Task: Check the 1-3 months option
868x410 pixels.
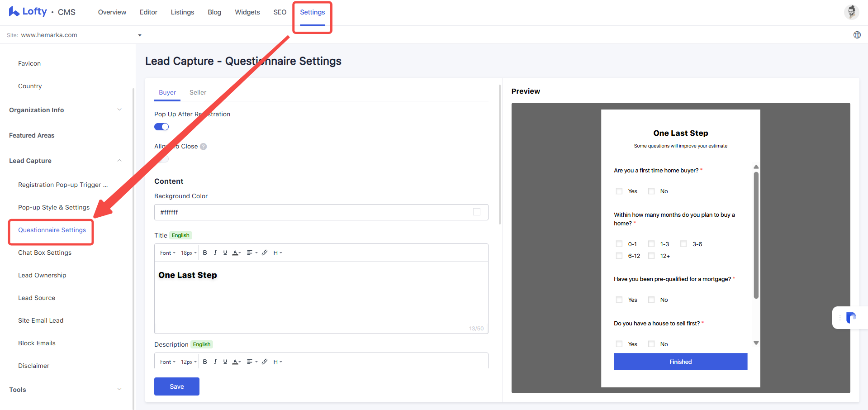Action: (x=651, y=244)
